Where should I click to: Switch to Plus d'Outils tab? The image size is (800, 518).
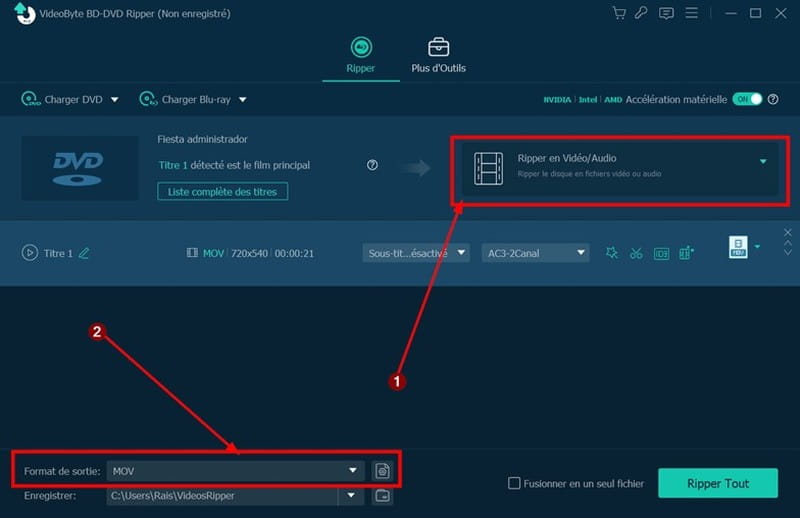click(438, 55)
